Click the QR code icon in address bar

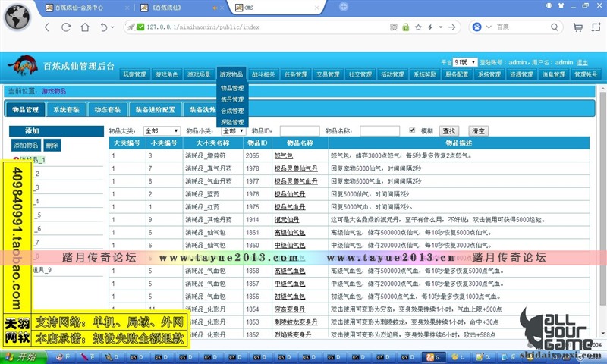(393, 27)
